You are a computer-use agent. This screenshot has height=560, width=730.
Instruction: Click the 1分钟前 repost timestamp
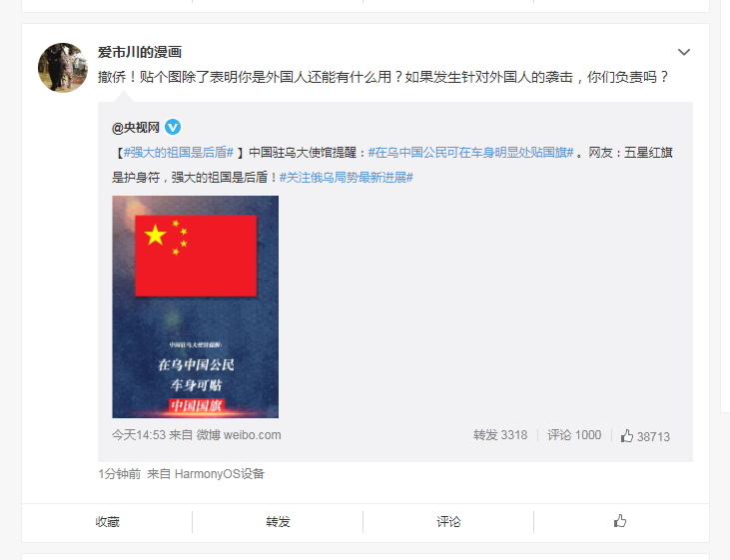click(119, 474)
